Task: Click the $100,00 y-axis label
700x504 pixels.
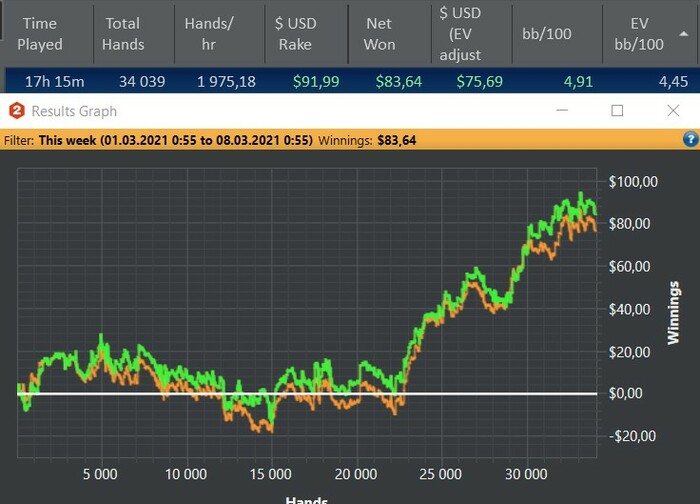Action: tap(633, 182)
